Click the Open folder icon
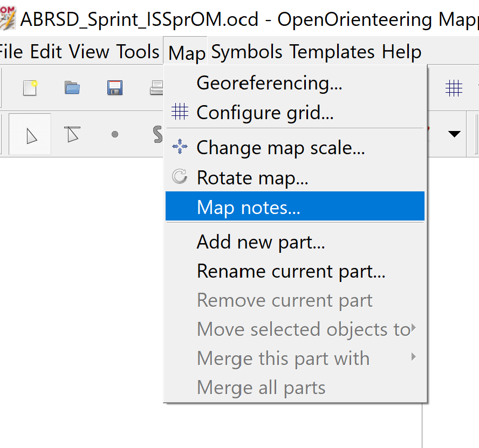Screen dimensions: 479x448 click(x=72, y=88)
